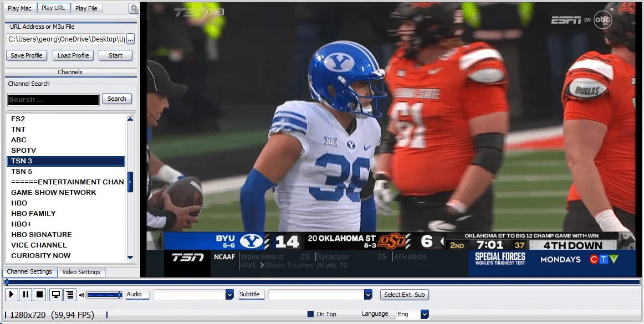Image resolution: width=644 pixels, height=324 pixels.
Task: Browse for an M3u file with the ellipsis button
Action: pos(130,39)
